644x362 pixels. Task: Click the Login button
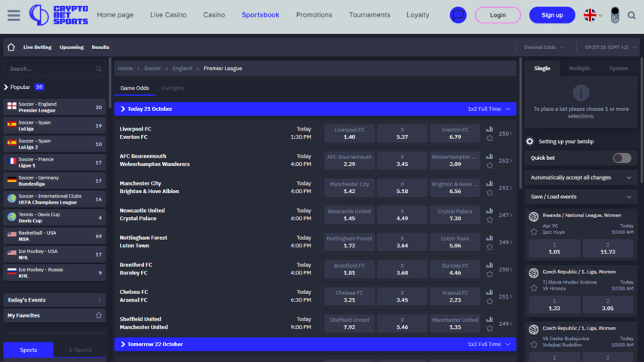[x=498, y=15]
